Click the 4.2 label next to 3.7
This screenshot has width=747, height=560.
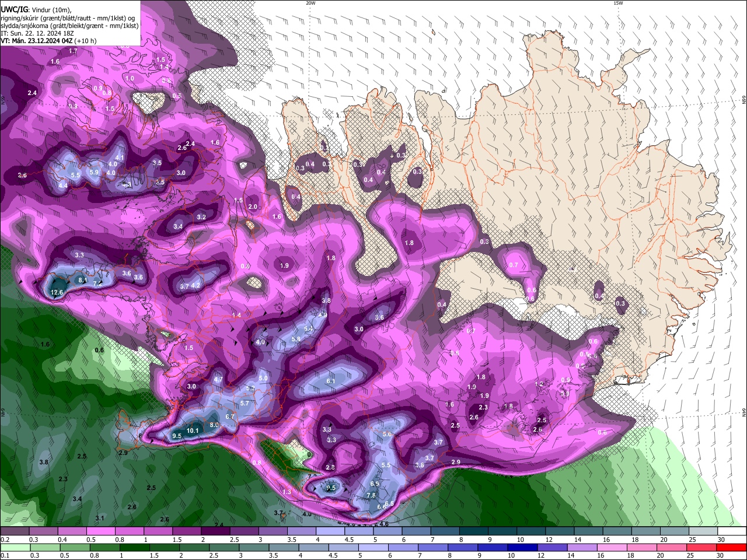196,286
